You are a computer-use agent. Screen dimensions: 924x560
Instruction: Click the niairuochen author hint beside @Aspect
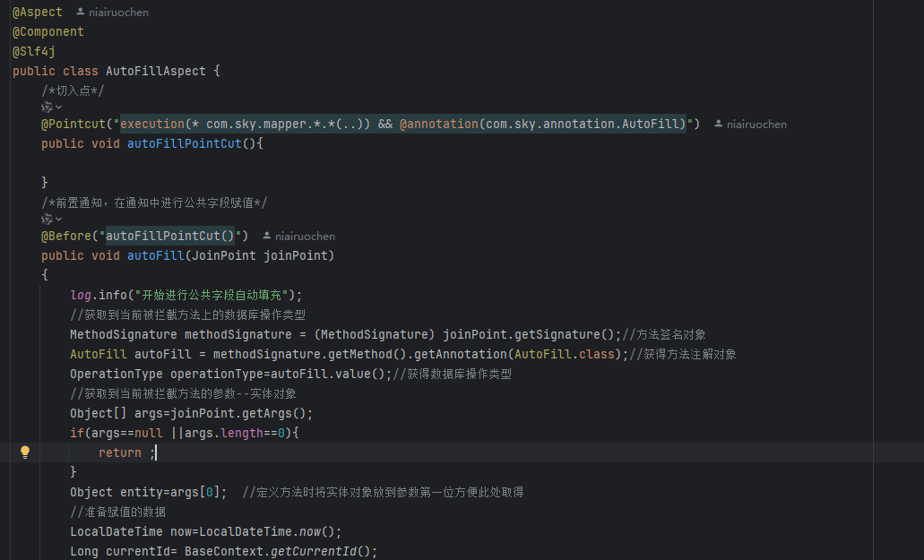(x=113, y=12)
